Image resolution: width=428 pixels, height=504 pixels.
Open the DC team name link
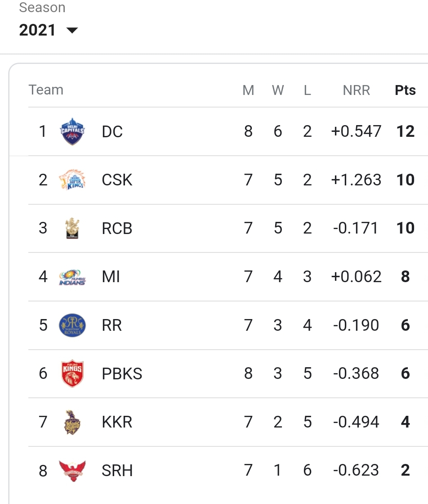pyautogui.click(x=112, y=132)
